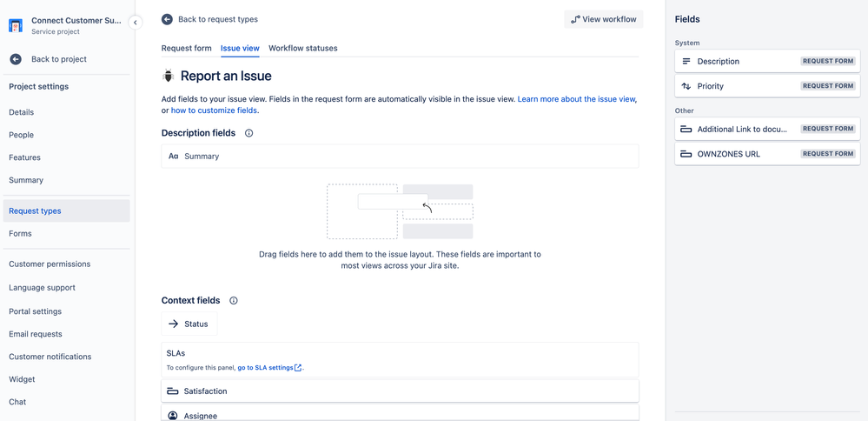
Task: Select Request types in the sidebar
Action: (x=66, y=211)
